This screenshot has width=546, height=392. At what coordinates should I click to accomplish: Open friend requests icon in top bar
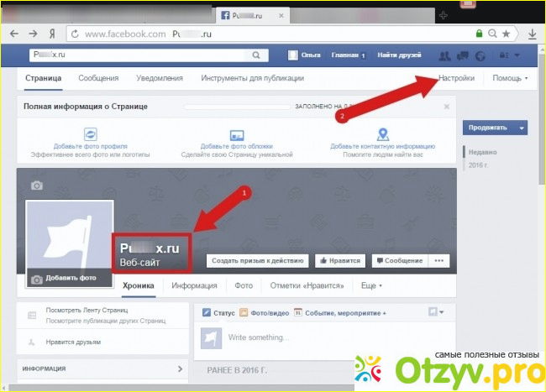[x=444, y=56]
